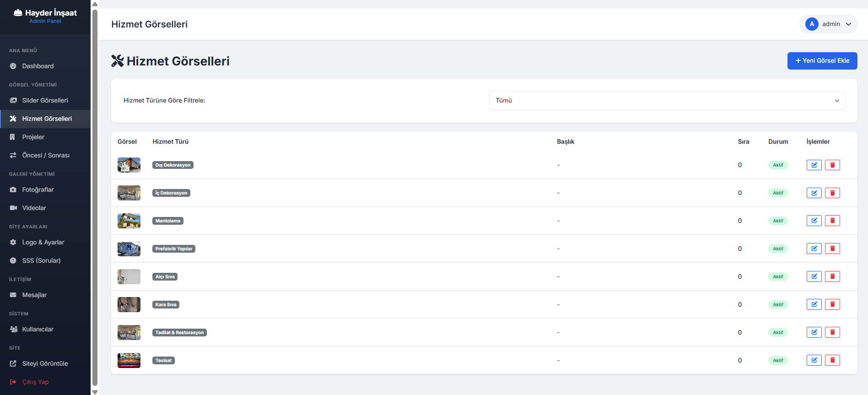Screen dimensions: 868x395
Task: Open the Mantolama thumbnail image
Action: [x=129, y=221]
